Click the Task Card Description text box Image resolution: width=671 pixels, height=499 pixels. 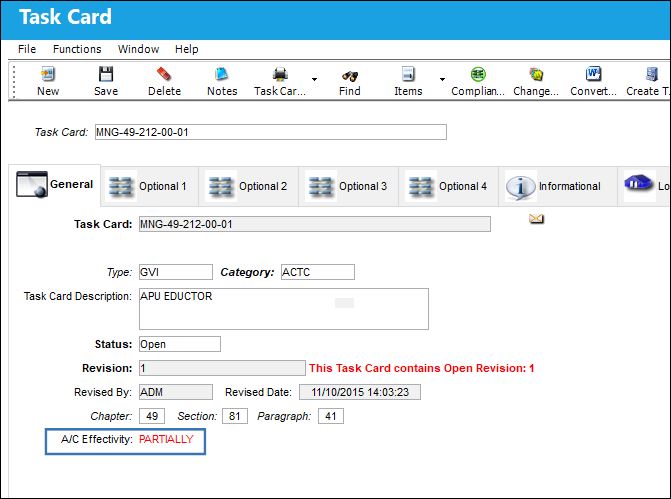(284, 309)
